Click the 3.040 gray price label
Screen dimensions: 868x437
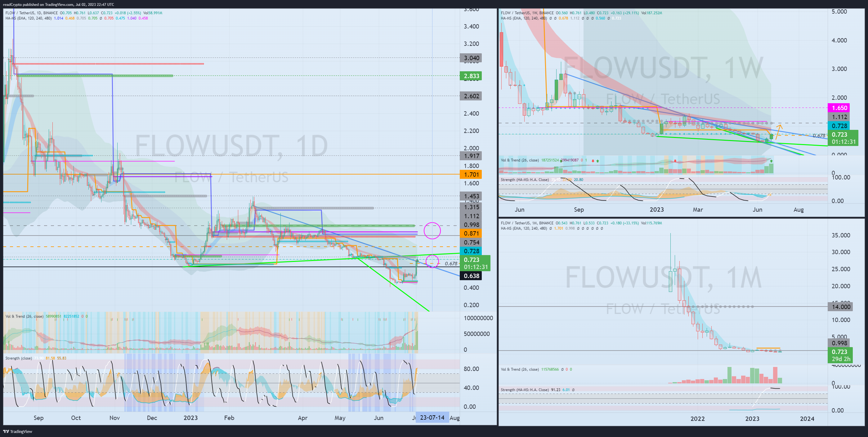471,58
